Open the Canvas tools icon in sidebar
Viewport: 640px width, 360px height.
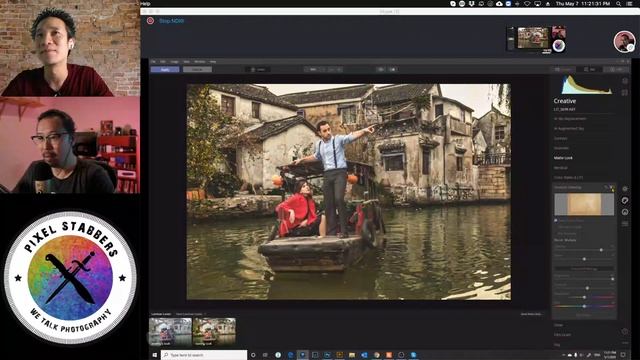pos(625,93)
